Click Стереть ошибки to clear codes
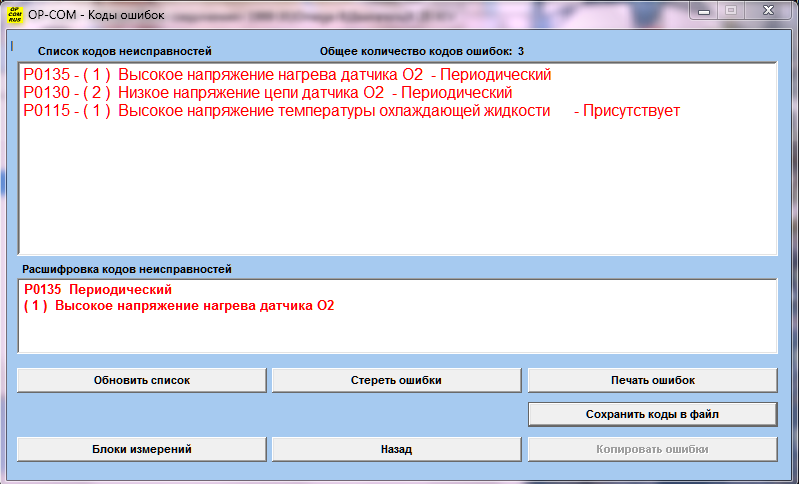799x484 pixels. point(396,380)
